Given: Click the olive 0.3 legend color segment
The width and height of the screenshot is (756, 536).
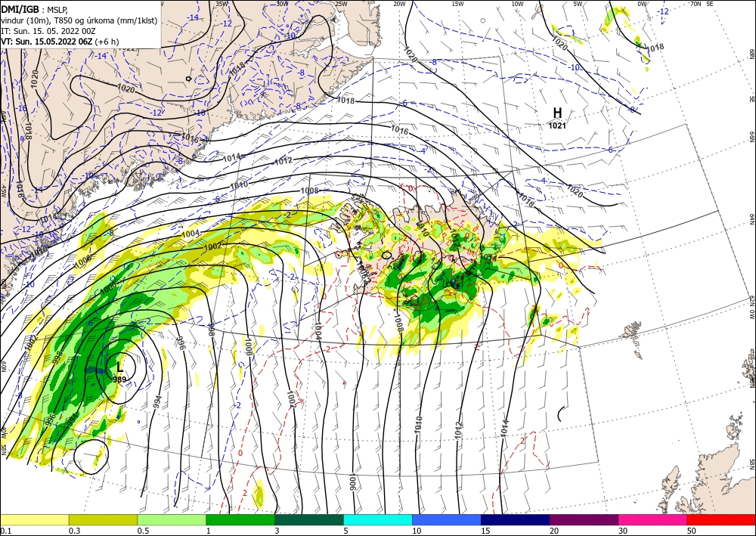Looking at the screenshot, I should pyautogui.click(x=103, y=519).
